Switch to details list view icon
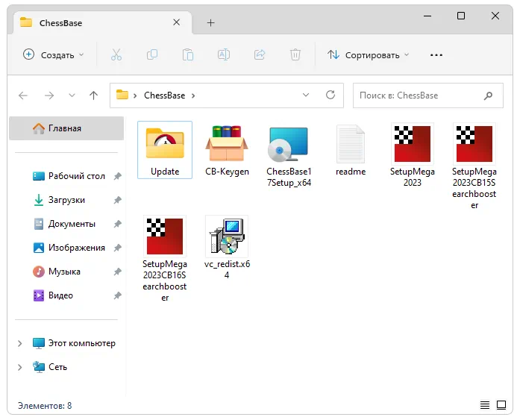Image resolution: width=517 pixels, height=420 pixels. (x=485, y=405)
